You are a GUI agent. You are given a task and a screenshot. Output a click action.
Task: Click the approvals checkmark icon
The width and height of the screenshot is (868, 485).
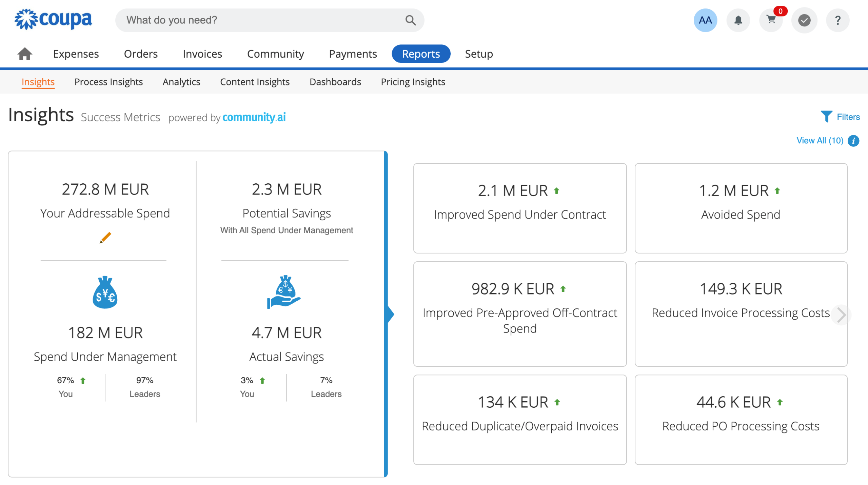804,20
